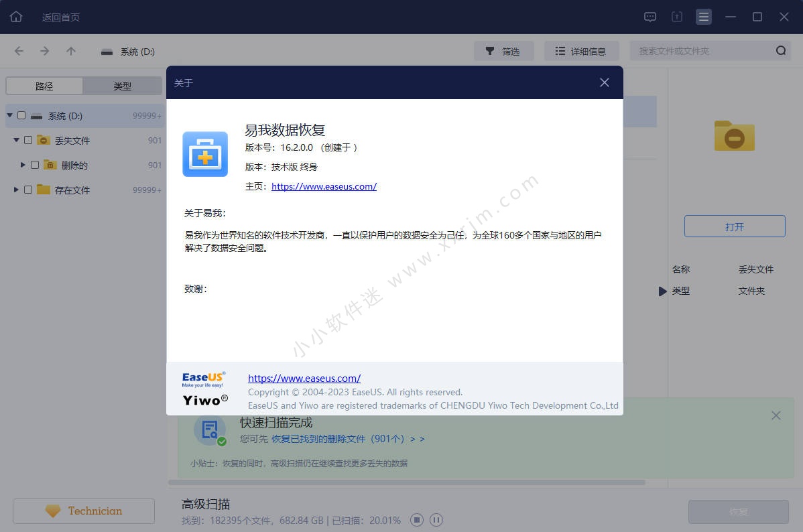
Task: Click the 打开 button
Action: (x=735, y=226)
